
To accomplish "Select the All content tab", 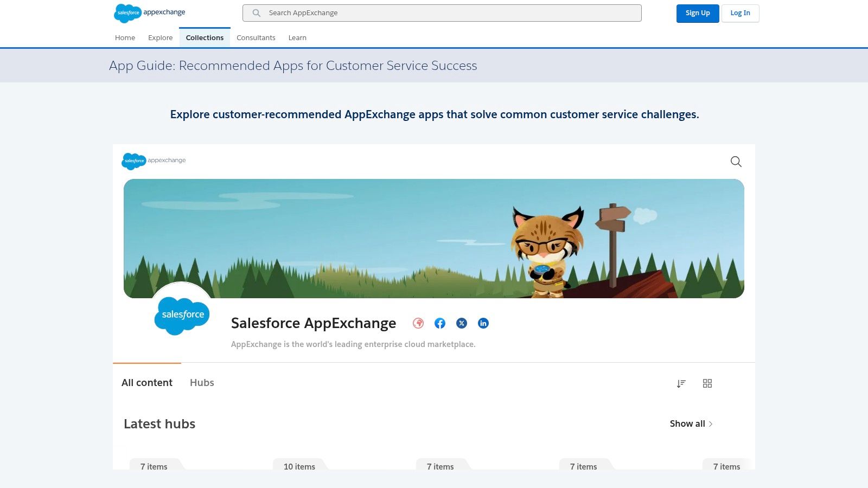I will coord(146,382).
